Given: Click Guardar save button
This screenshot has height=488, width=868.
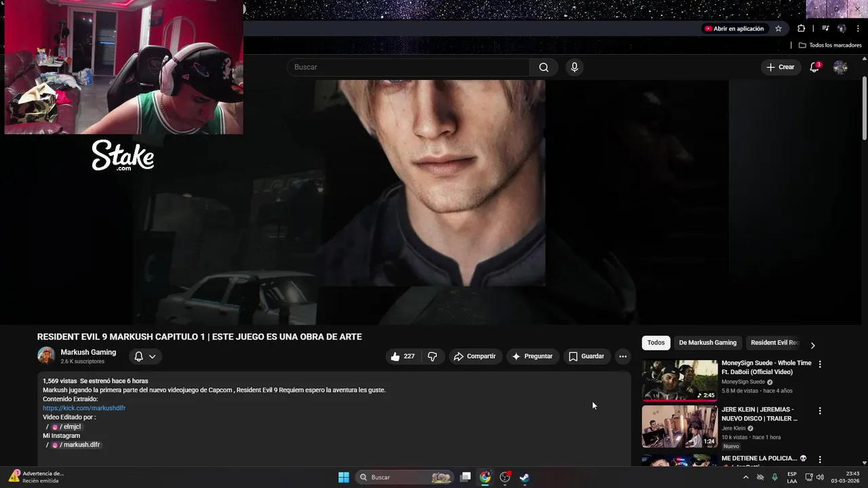Looking at the screenshot, I should pos(587,357).
